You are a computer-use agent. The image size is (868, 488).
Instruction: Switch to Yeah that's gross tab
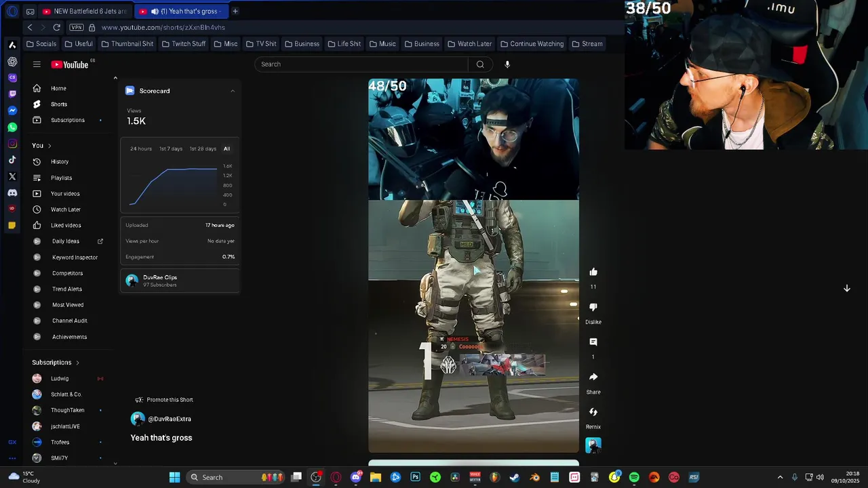[x=180, y=12]
